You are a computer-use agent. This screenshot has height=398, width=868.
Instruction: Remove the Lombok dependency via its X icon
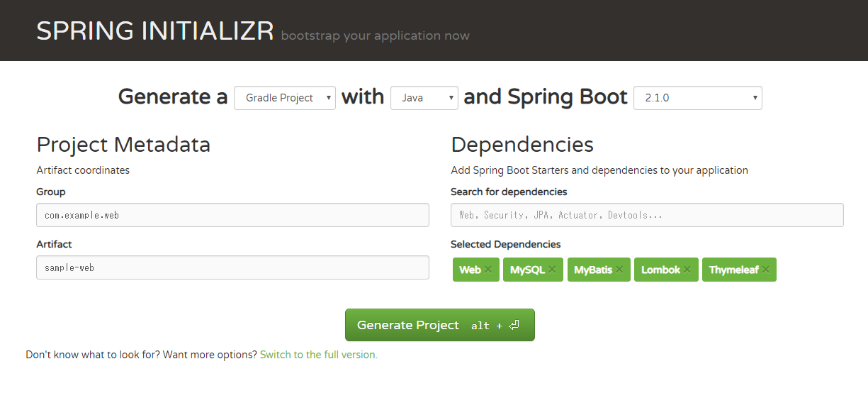pos(687,270)
